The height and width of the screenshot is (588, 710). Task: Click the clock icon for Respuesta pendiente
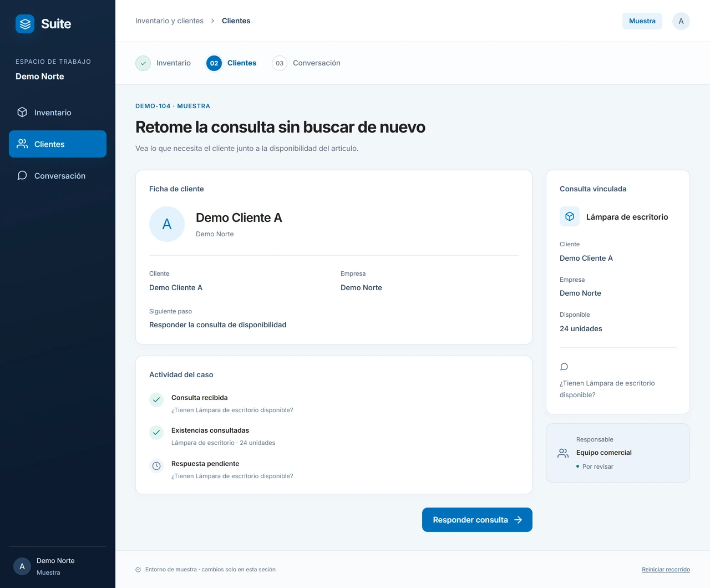tap(156, 465)
